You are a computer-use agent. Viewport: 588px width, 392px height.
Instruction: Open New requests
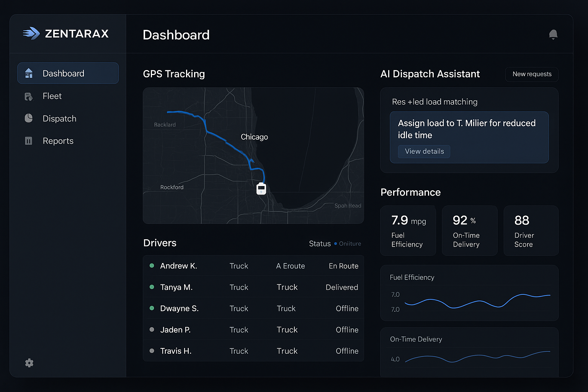(x=532, y=74)
